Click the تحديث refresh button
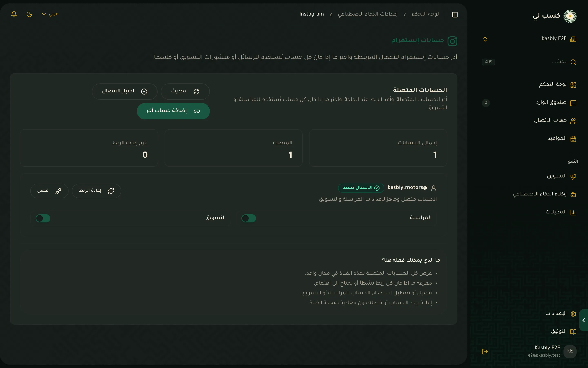This screenshot has height=368, width=588. [185, 92]
